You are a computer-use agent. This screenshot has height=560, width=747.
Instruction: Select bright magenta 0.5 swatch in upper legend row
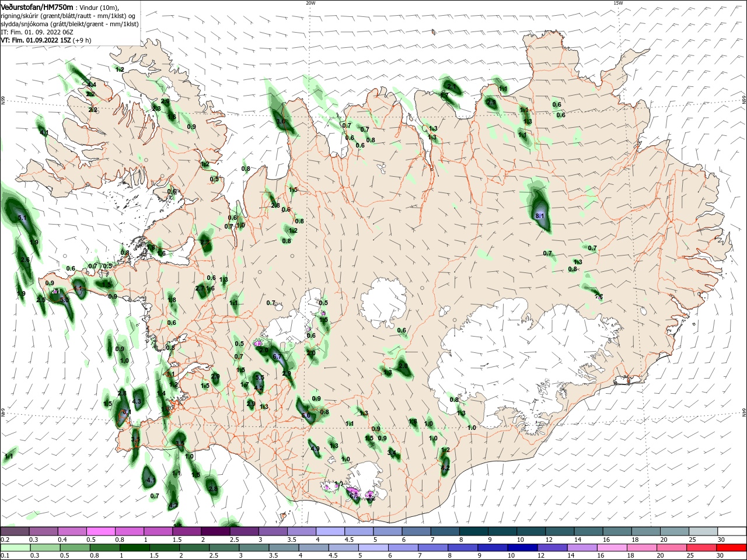click(100, 531)
